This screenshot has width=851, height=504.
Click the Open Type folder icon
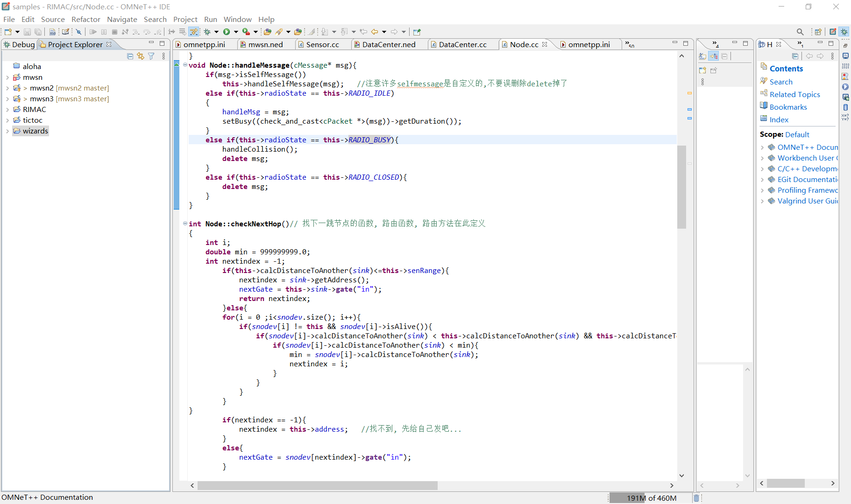click(x=268, y=32)
